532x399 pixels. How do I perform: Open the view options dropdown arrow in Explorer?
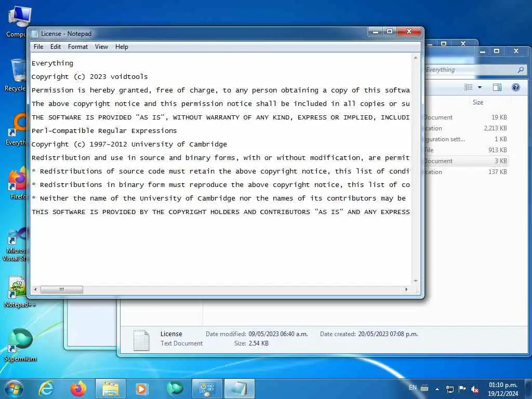tap(480, 87)
